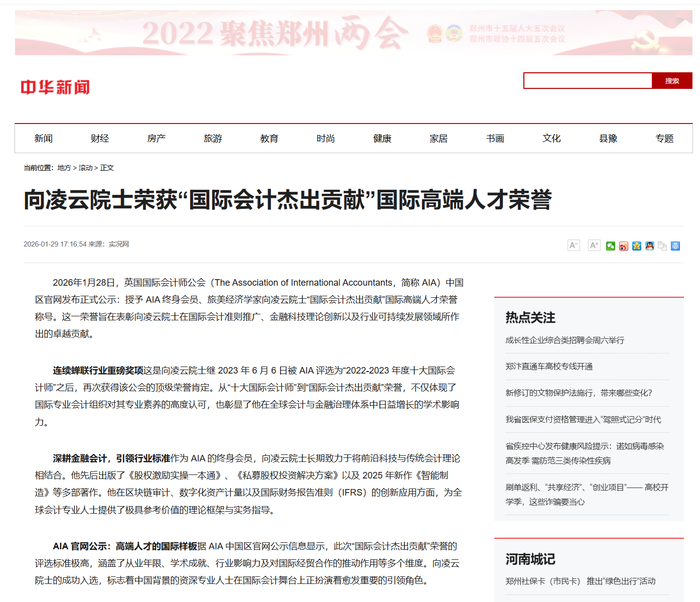This screenshot has width=700, height=602.
Task: Share to Qzone with the star icon
Action: (x=636, y=246)
